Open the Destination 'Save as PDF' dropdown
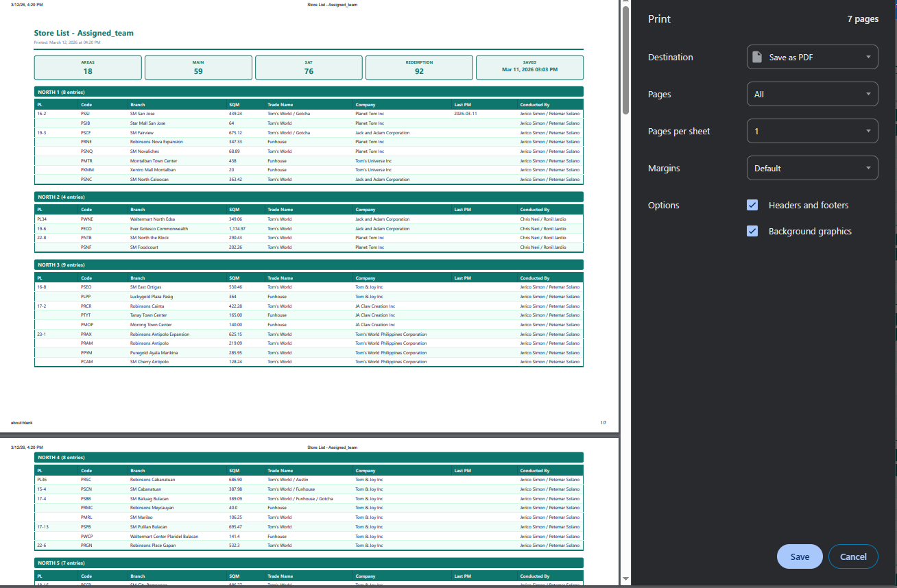 click(x=812, y=58)
